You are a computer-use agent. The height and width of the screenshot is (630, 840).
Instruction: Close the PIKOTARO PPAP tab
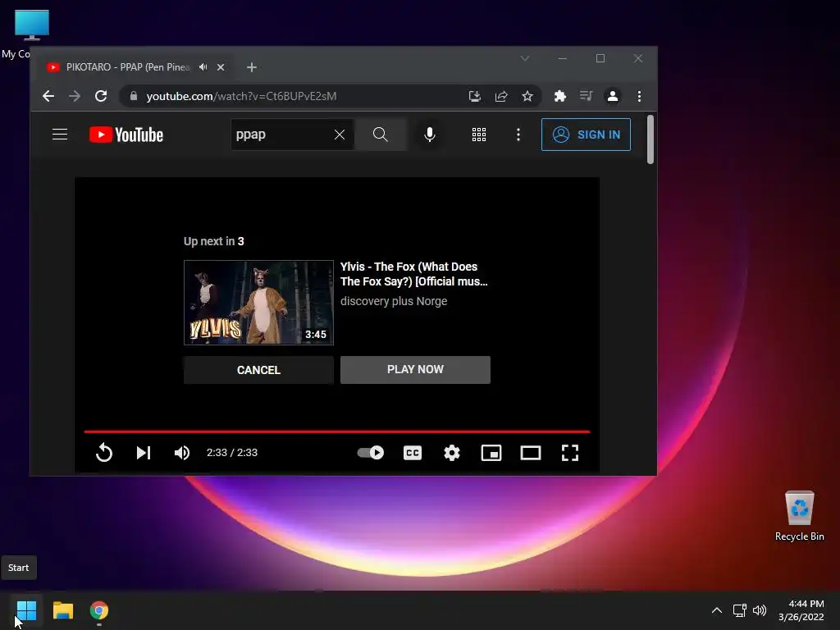tap(221, 67)
